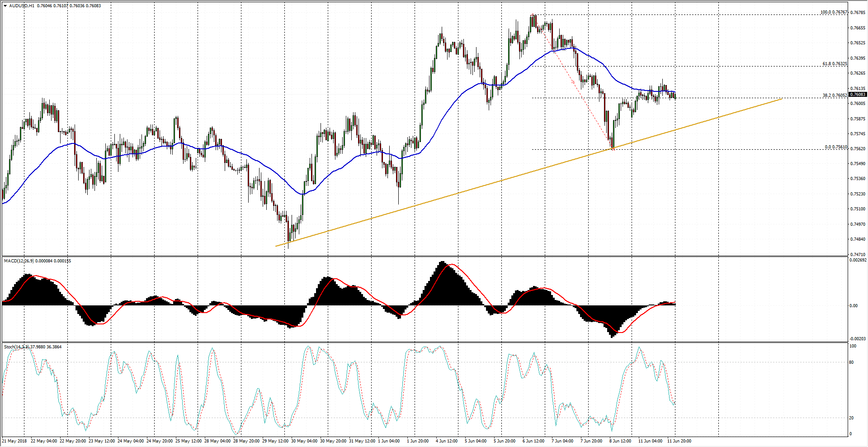Click the 0.74710 price on the scale

(858, 255)
